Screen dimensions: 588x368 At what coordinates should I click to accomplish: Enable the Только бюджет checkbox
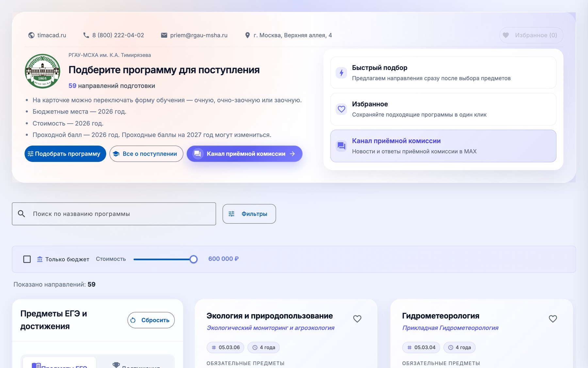pos(27,259)
